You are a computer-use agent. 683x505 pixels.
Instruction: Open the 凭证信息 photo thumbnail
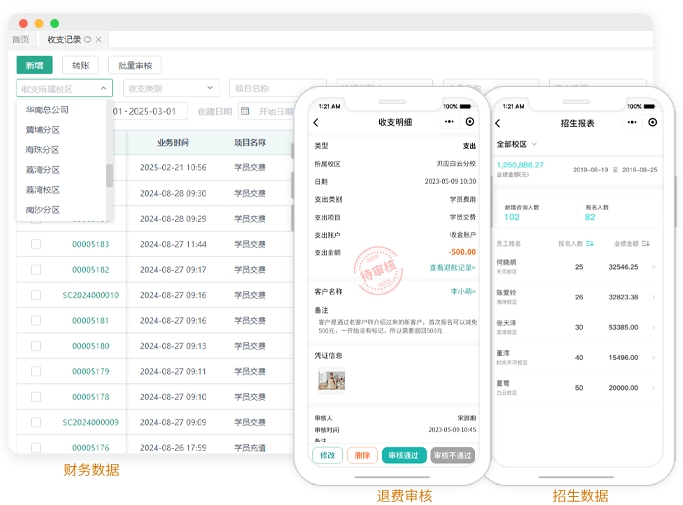pyautogui.click(x=331, y=381)
